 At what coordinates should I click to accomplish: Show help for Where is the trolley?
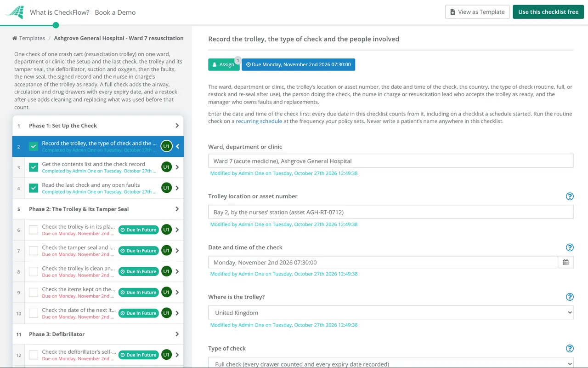click(570, 297)
